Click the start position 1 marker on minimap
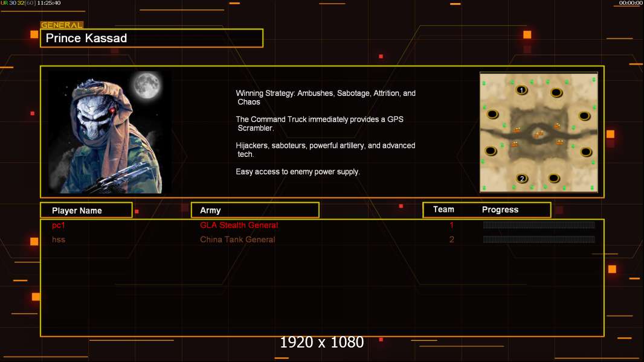The width and height of the screenshot is (644, 362). 521,90
